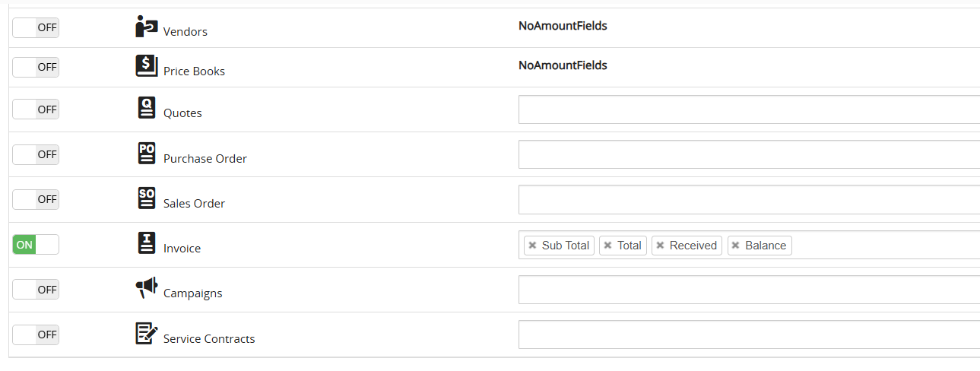Switch on the Quotes toggle

(36, 109)
